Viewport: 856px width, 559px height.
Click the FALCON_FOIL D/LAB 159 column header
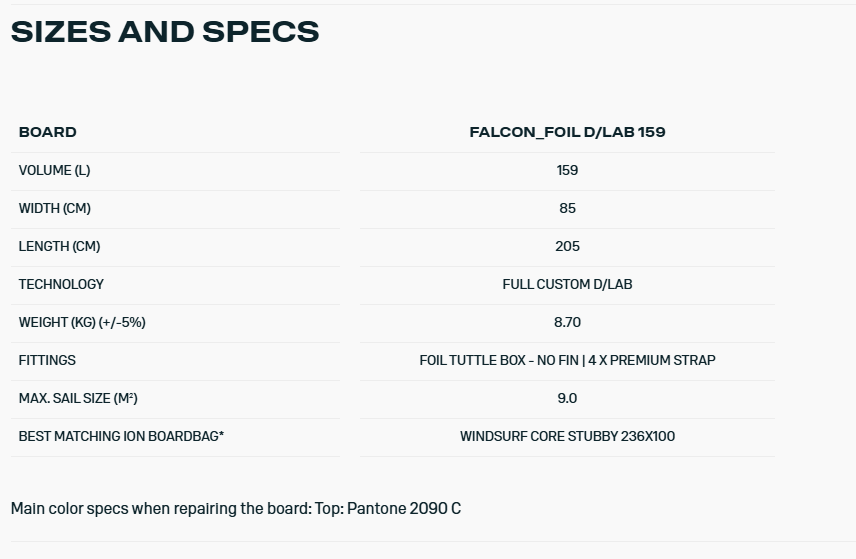coord(567,132)
